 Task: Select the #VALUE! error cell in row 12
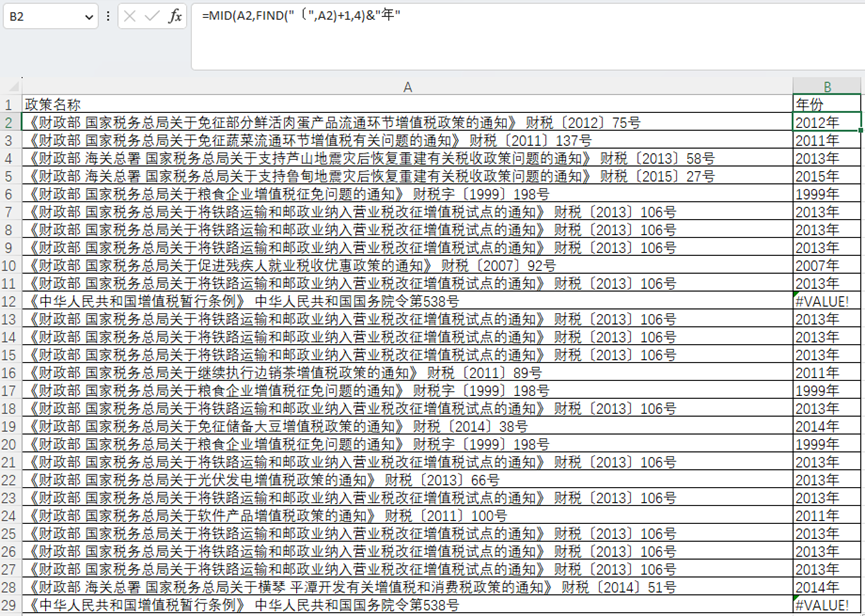(826, 301)
